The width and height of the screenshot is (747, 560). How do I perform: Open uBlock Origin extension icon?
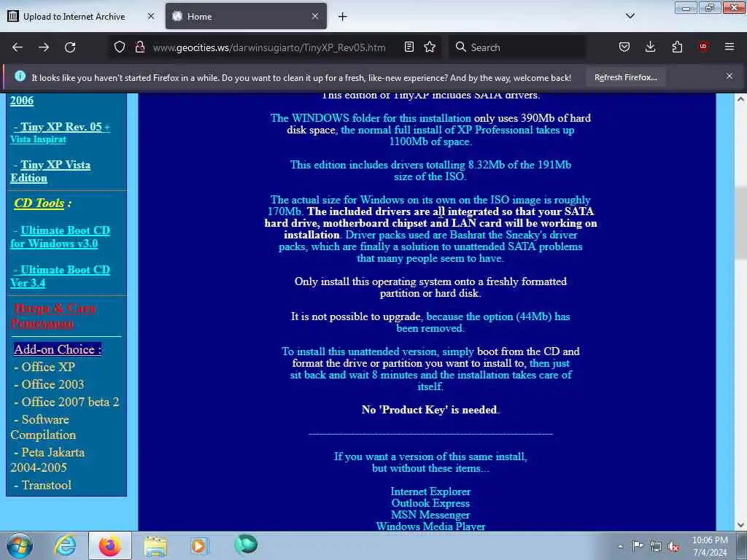click(x=703, y=47)
